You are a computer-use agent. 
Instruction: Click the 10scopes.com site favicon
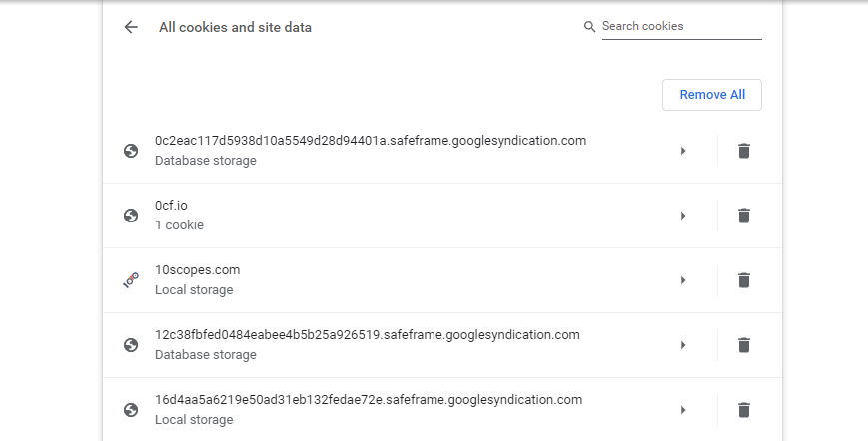click(x=131, y=280)
